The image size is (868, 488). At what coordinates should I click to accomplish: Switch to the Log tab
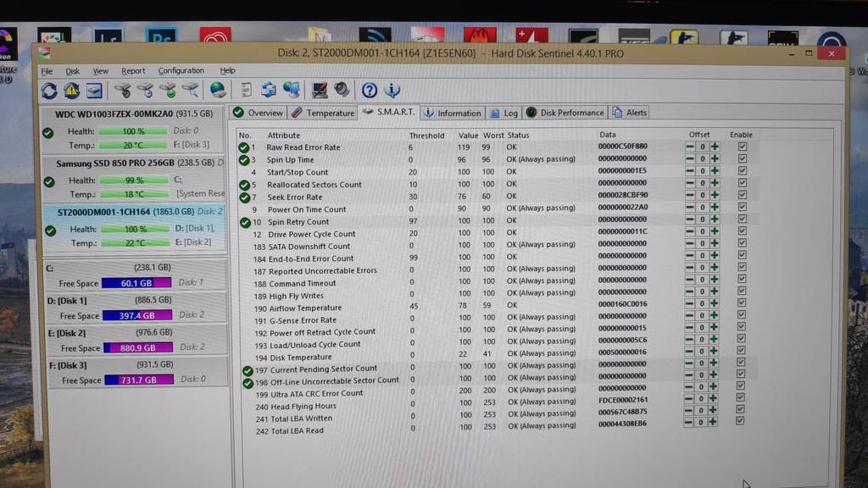click(x=504, y=113)
